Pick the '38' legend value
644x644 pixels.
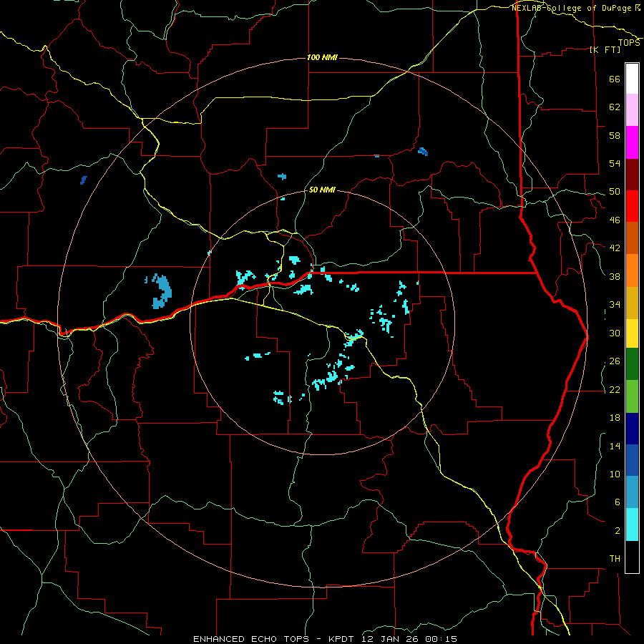click(x=615, y=277)
